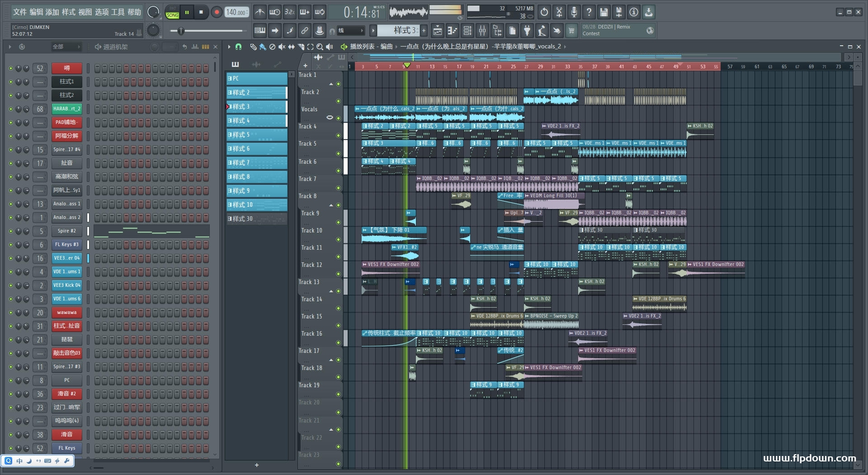This screenshot has width=868, height=475.
Task: Select the HARAB channel button
Action: [x=66, y=109]
